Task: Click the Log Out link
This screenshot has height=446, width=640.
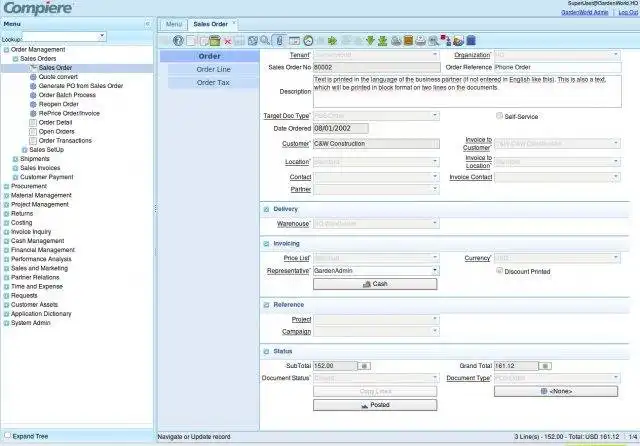Action: (x=628, y=12)
